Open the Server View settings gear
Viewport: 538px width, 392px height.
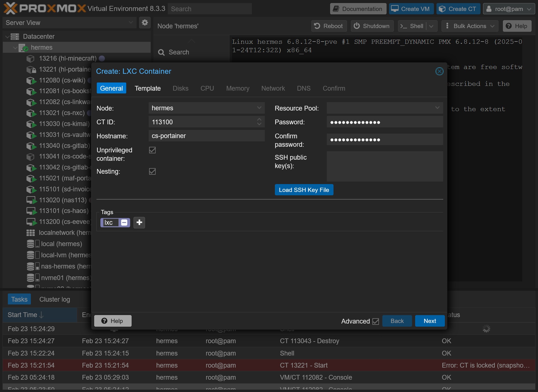click(145, 22)
